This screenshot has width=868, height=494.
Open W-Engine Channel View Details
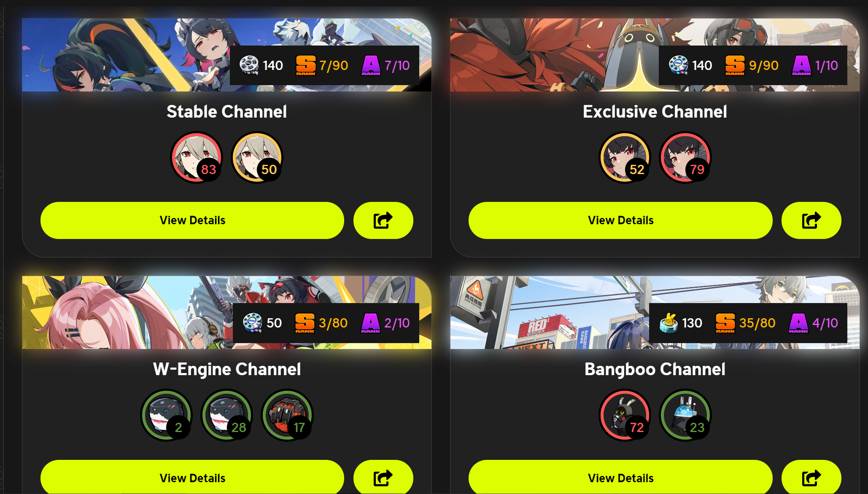tap(192, 477)
